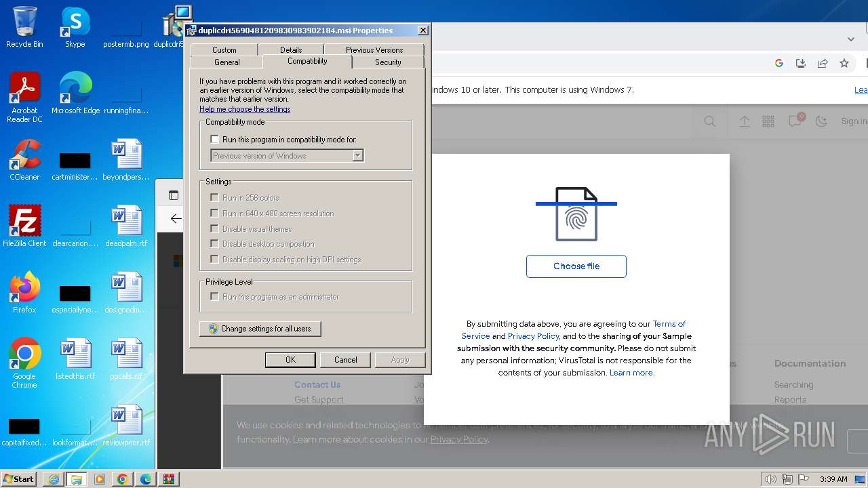Open Windows Explorer from the taskbar
Screen dimensions: 868x488
(x=77, y=479)
